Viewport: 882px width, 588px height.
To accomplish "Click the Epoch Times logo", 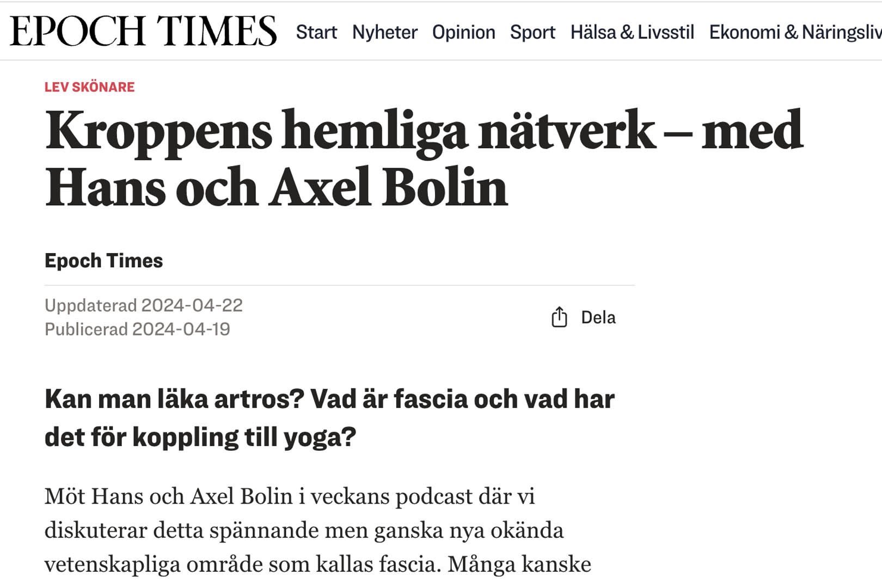I will pyautogui.click(x=143, y=31).
